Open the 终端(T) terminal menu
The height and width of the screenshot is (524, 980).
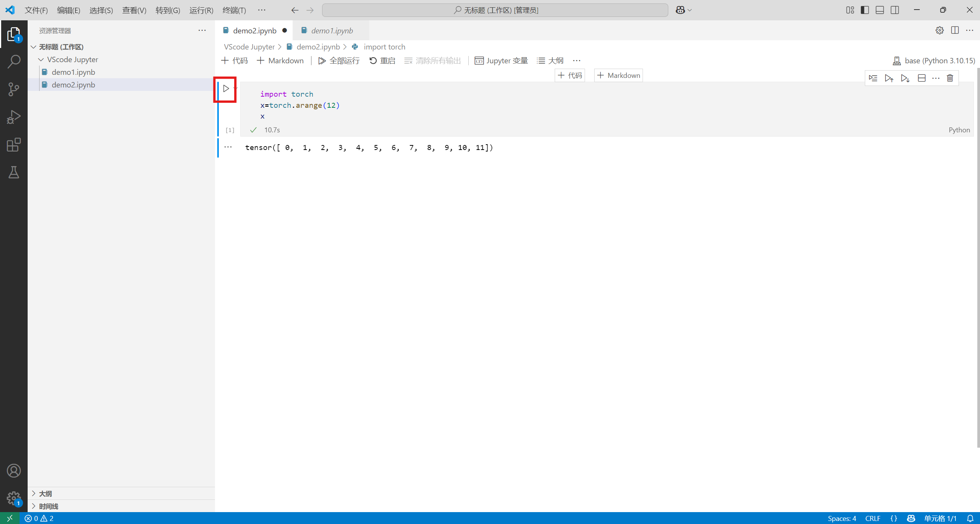click(x=234, y=10)
